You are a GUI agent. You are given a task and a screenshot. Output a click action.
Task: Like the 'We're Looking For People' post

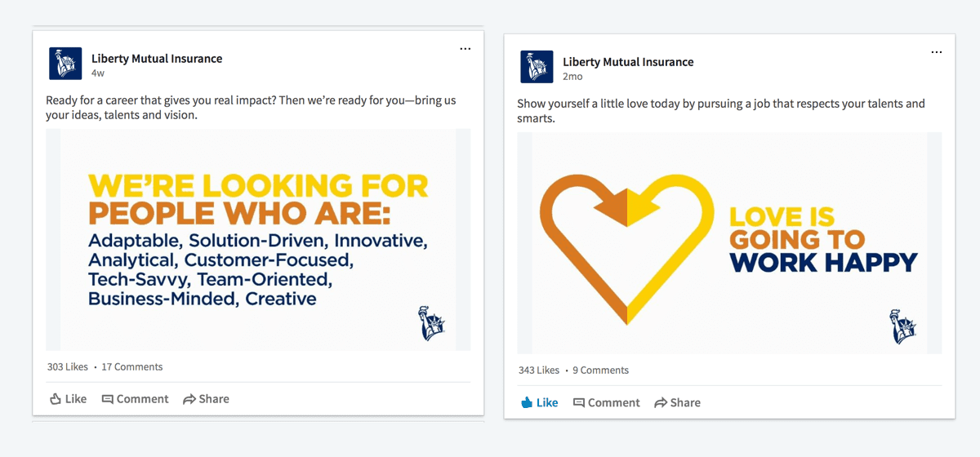click(69, 399)
